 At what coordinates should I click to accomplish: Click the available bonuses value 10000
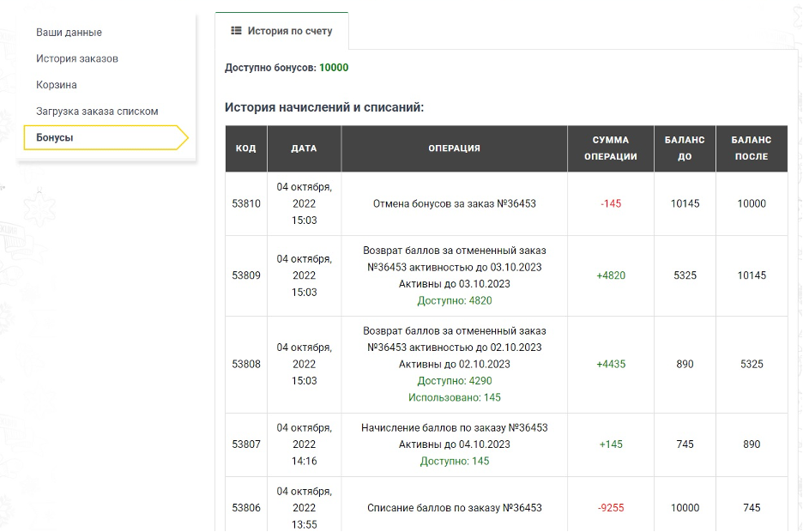[x=334, y=68]
